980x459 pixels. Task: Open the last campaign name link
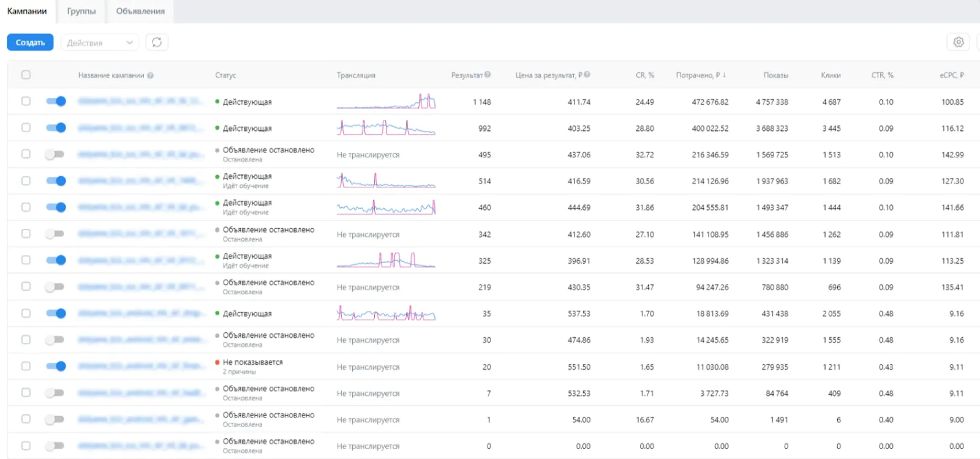coord(141,446)
